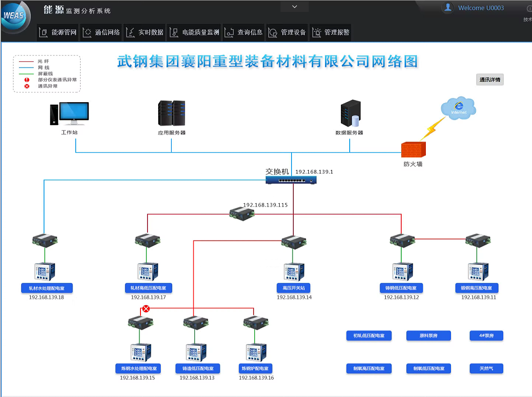Click the gateway device labeled 192.168.139.115
The height and width of the screenshot is (397, 532).
point(242,214)
